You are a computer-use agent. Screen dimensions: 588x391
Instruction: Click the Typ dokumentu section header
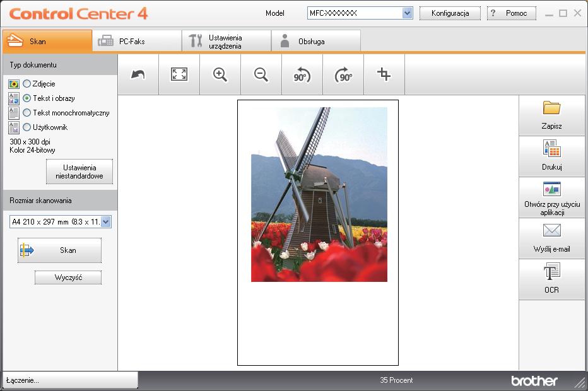click(60, 65)
